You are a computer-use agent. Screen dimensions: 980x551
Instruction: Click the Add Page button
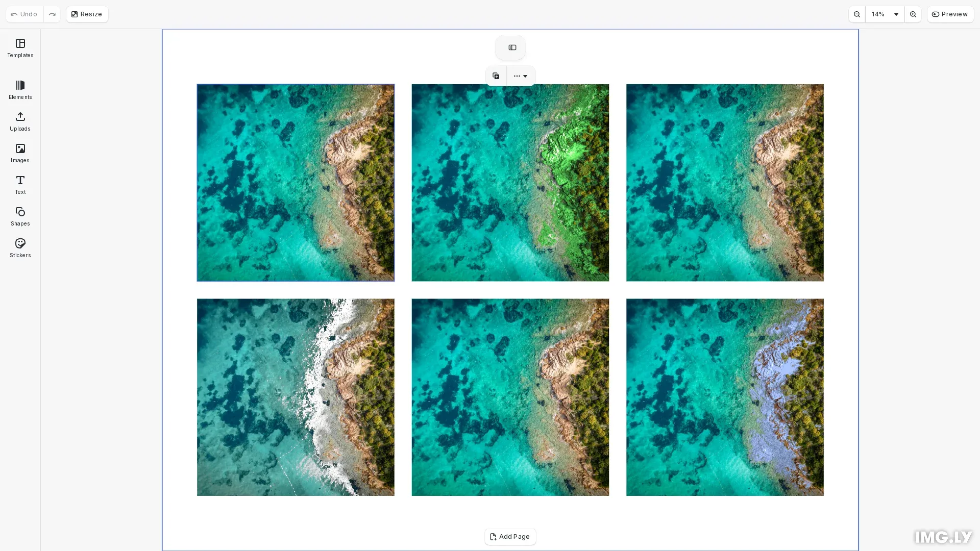pos(510,537)
